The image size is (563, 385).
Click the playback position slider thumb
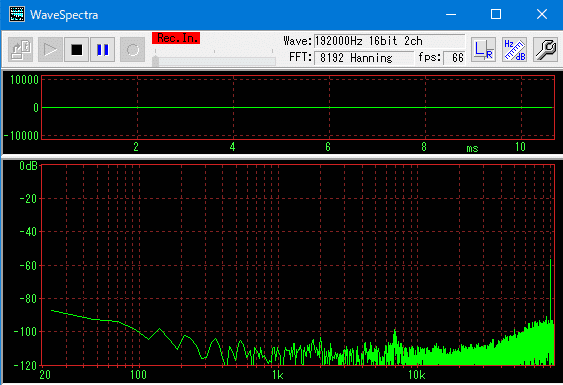[x=155, y=61]
